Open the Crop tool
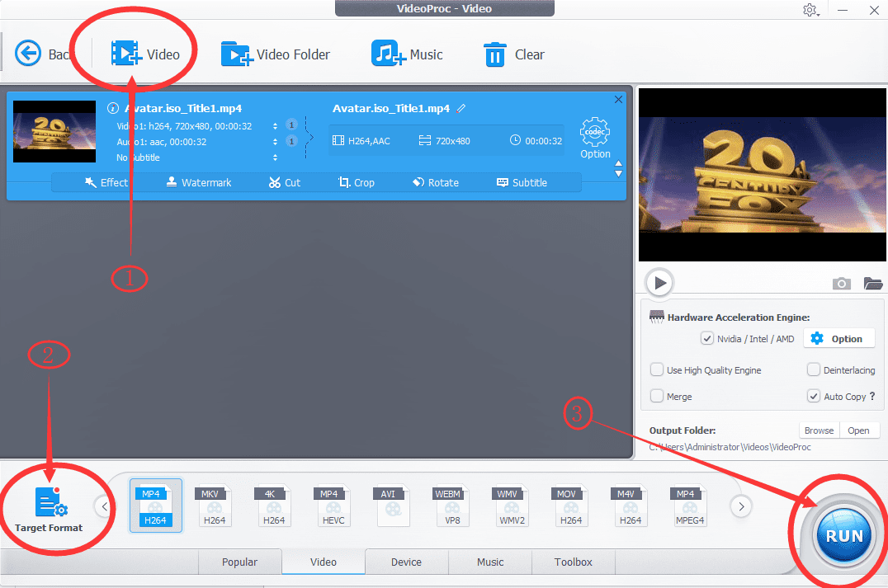The image size is (888, 588). pos(357,183)
